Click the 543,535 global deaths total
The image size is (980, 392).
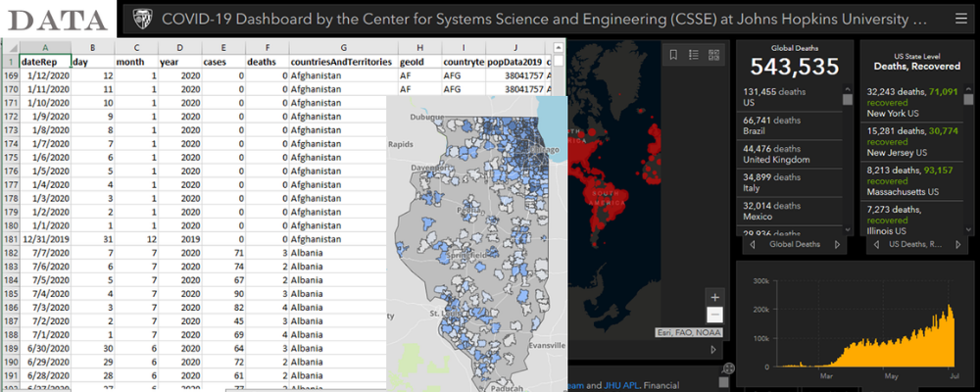pyautogui.click(x=794, y=67)
